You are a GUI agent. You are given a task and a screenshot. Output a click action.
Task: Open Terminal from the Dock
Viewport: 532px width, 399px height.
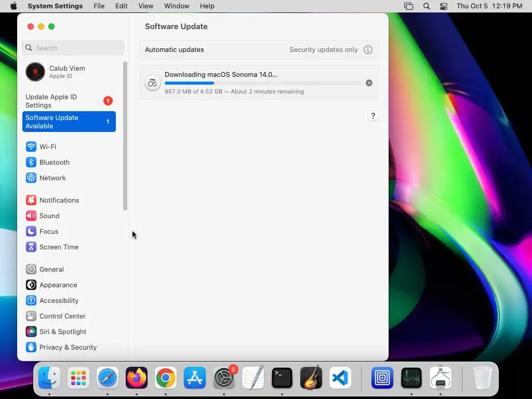pos(282,378)
